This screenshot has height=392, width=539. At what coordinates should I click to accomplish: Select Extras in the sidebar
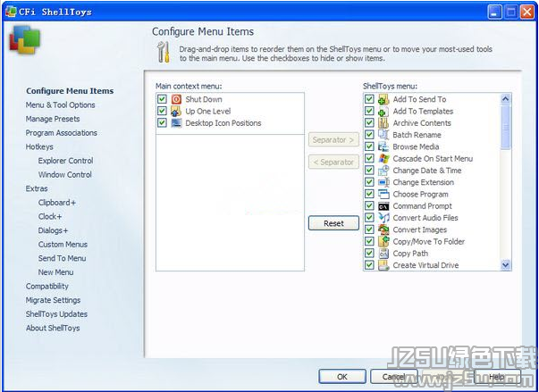pyautogui.click(x=37, y=188)
